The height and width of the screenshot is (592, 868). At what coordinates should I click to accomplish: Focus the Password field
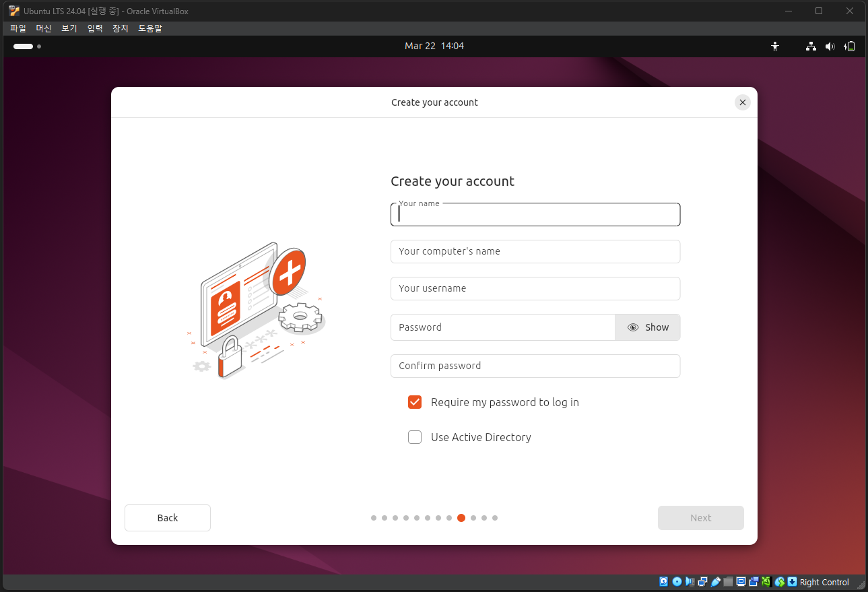pos(503,327)
